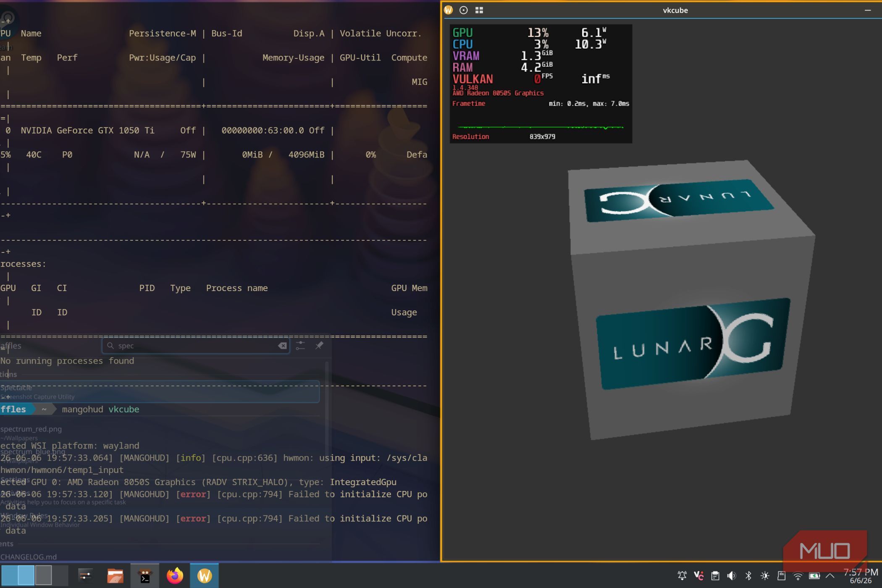Switch to the first virtual desktop in pager
This screenshot has width=882, height=588.
coord(9,575)
